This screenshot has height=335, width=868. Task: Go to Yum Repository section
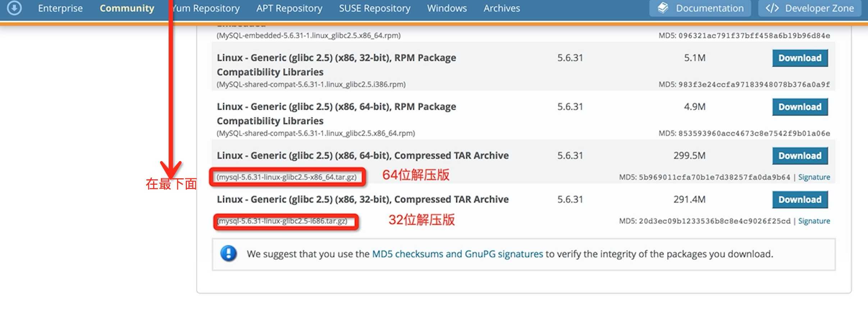pyautogui.click(x=206, y=8)
